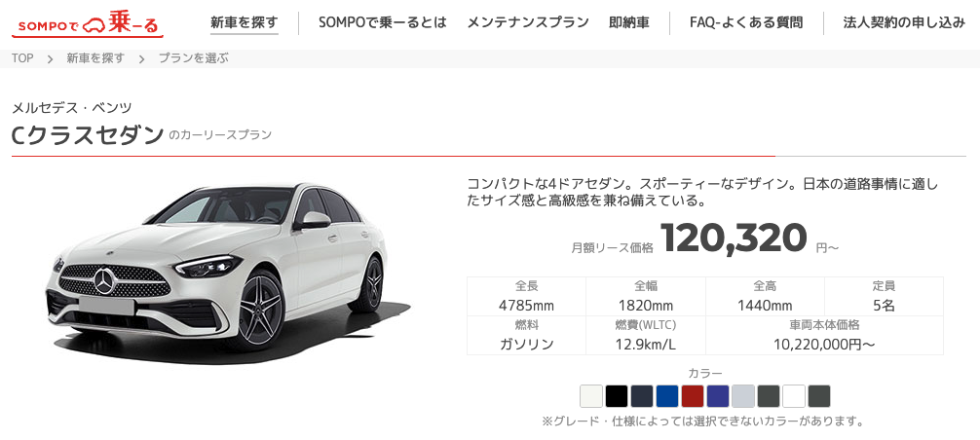Choose the dark navy color swatch

coord(642,396)
